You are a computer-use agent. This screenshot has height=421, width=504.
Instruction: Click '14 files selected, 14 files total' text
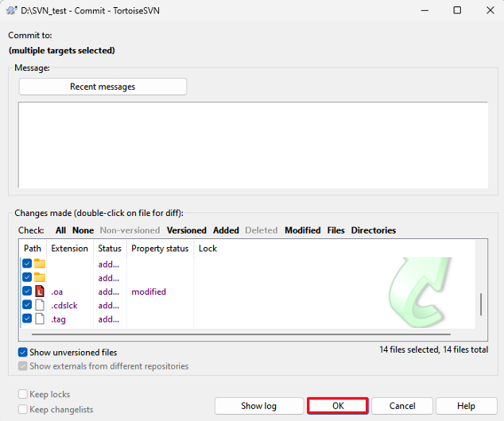click(x=433, y=350)
